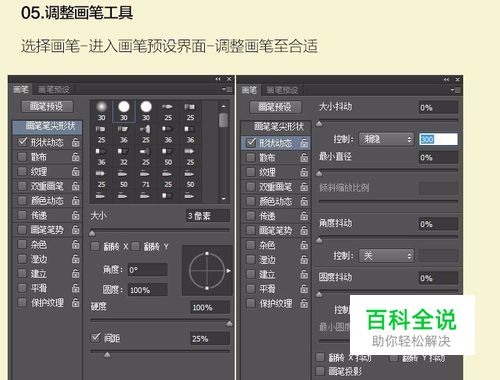This screenshot has height=380, width=500.
Task: Enable 翻转 X 抖动 checkbox
Action: coord(320,357)
